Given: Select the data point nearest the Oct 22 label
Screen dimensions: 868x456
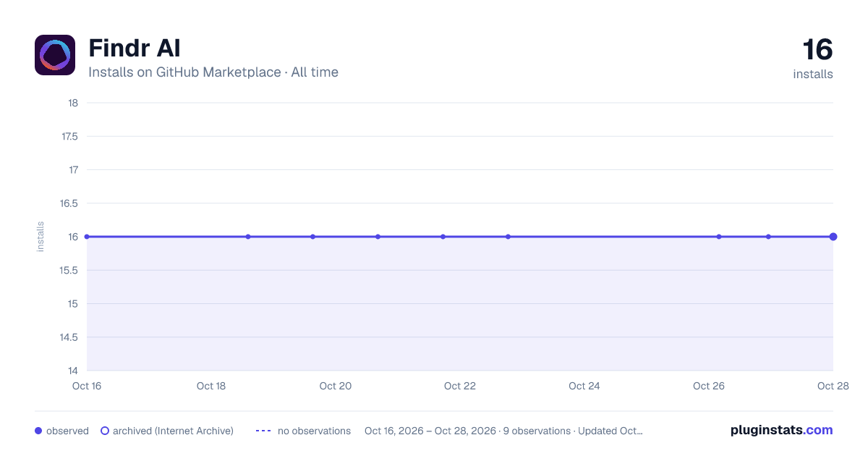Looking at the screenshot, I should click(x=443, y=237).
